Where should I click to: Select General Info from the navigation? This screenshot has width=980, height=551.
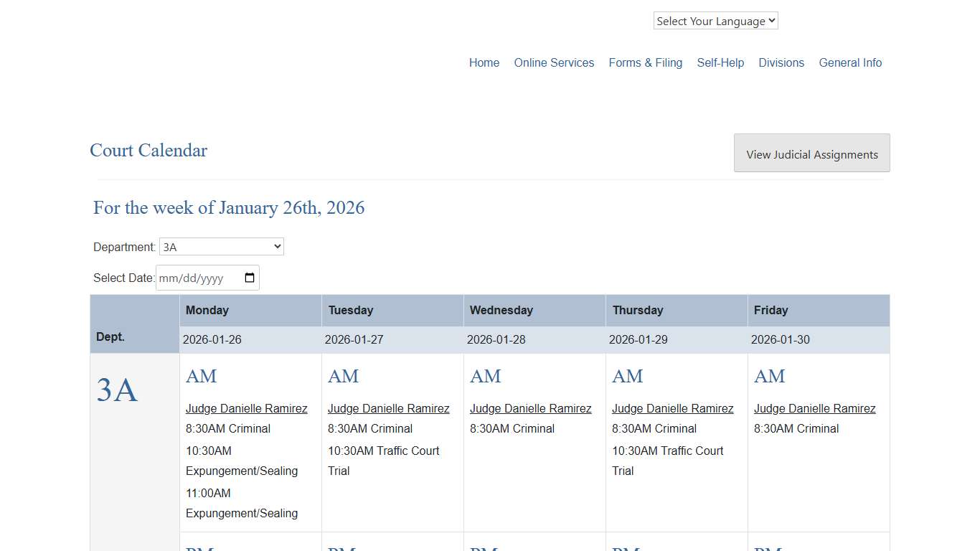[x=850, y=62]
